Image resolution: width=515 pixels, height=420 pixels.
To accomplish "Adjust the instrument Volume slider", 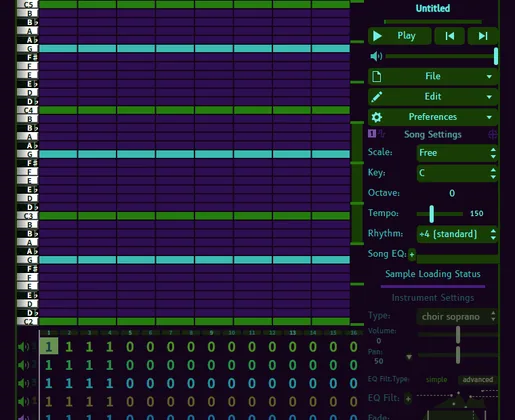I will click(458, 334).
